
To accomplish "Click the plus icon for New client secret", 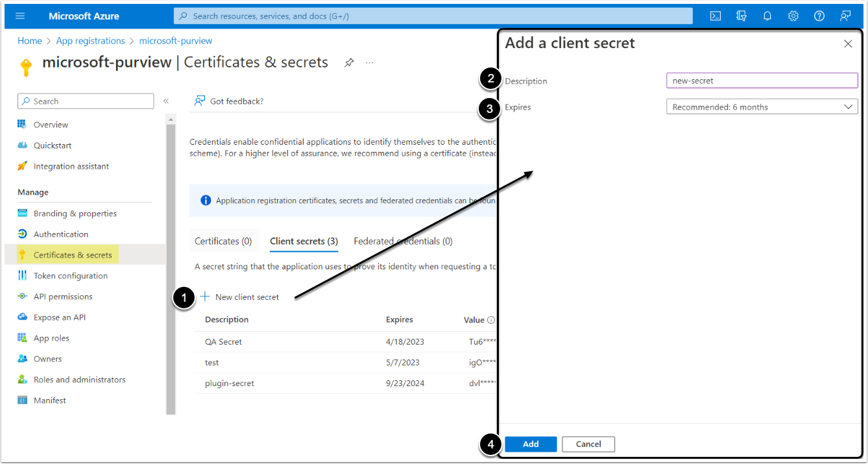I will 205,297.
